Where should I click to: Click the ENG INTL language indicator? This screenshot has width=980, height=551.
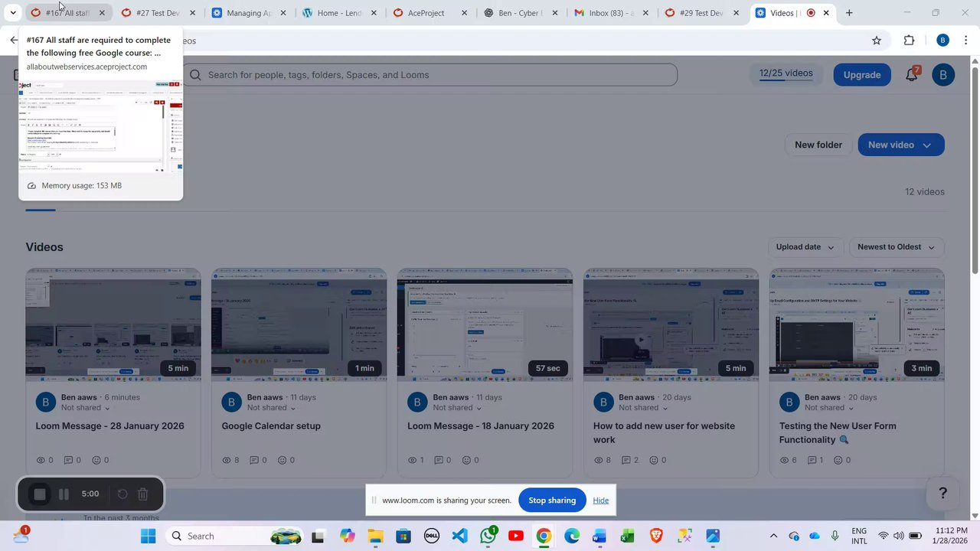coord(859,536)
